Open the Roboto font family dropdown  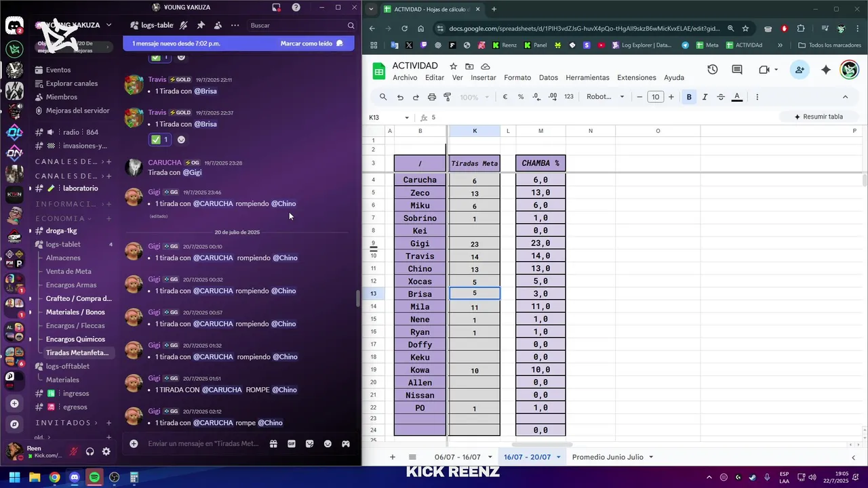point(606,97)
